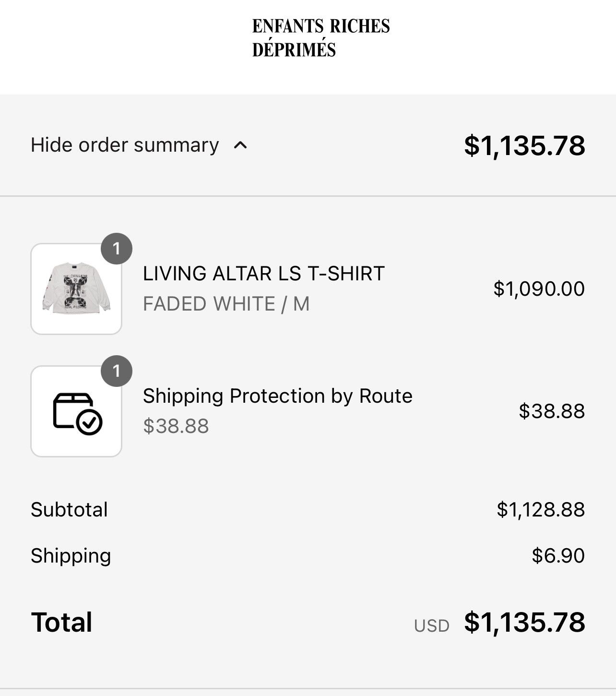The height and width of the screenshot is (696, 616).
Task: Click Route protection price on right
Action: (x=552, y=411)
